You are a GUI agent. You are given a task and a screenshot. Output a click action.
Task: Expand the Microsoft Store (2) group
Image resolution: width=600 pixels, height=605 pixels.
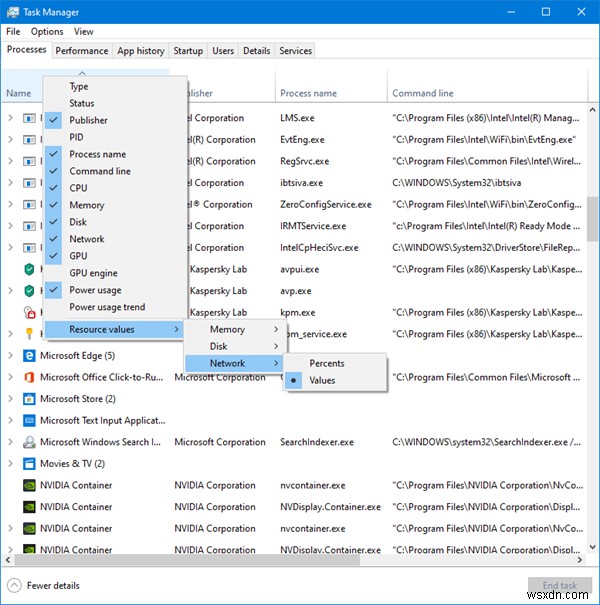(10, 399)
